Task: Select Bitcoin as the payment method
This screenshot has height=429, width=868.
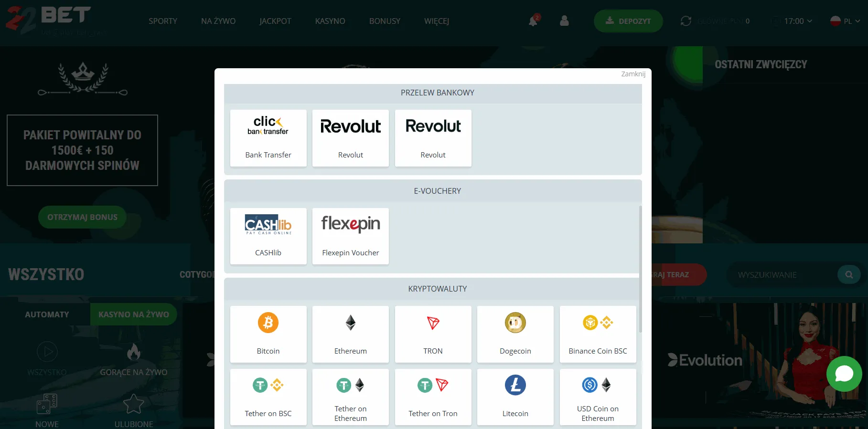Action: tap(268, 334)
